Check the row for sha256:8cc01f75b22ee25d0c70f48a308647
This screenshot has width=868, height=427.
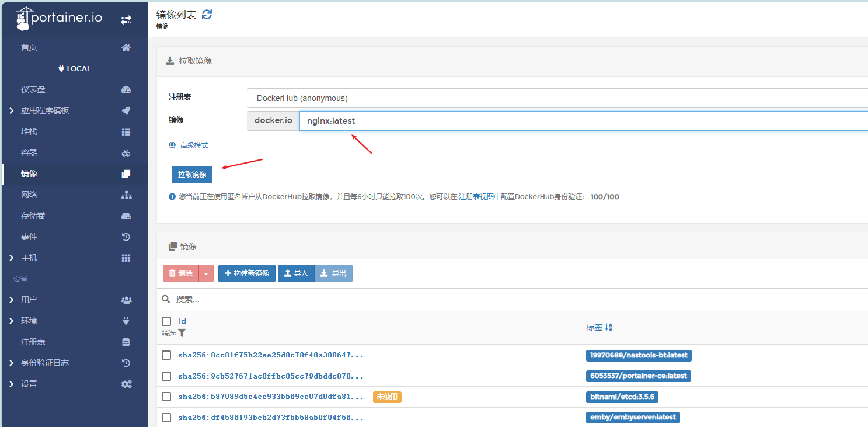[166, 355]
